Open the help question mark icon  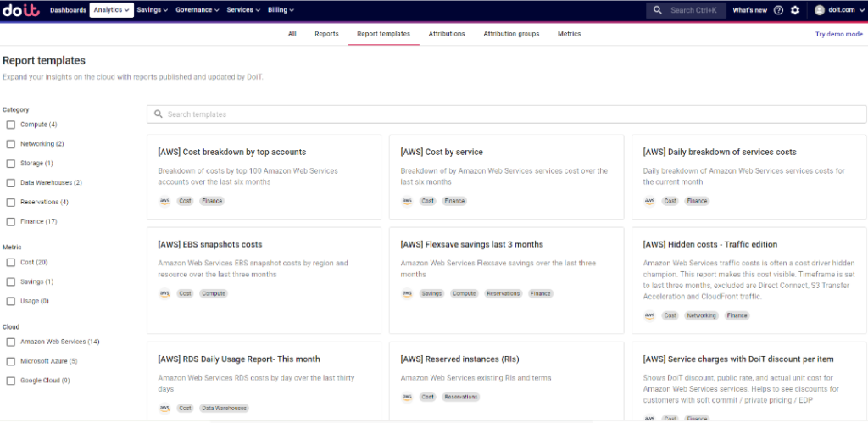click(x=778, y=10)
